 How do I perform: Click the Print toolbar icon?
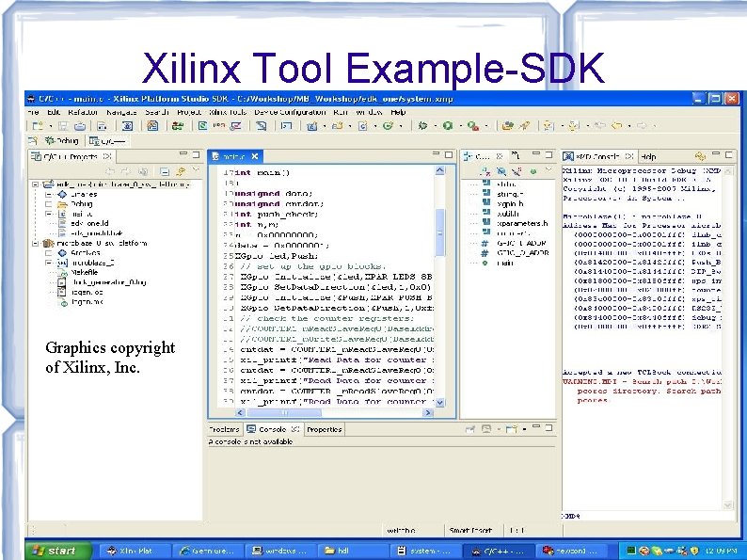click(80, 126)
